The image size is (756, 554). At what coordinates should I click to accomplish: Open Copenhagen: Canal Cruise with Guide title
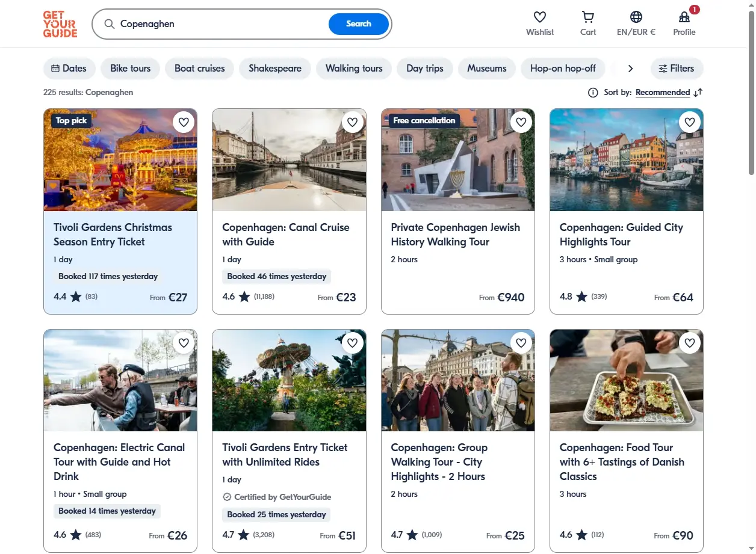point(286,235)
